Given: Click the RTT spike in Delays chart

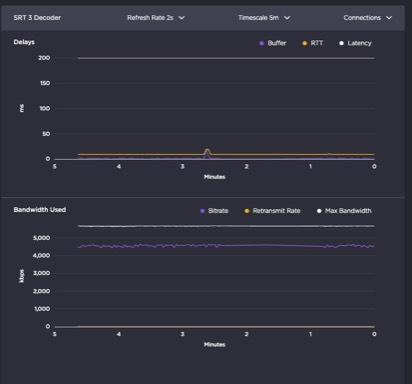Looking at the screenshot, I should pos(207,151).
